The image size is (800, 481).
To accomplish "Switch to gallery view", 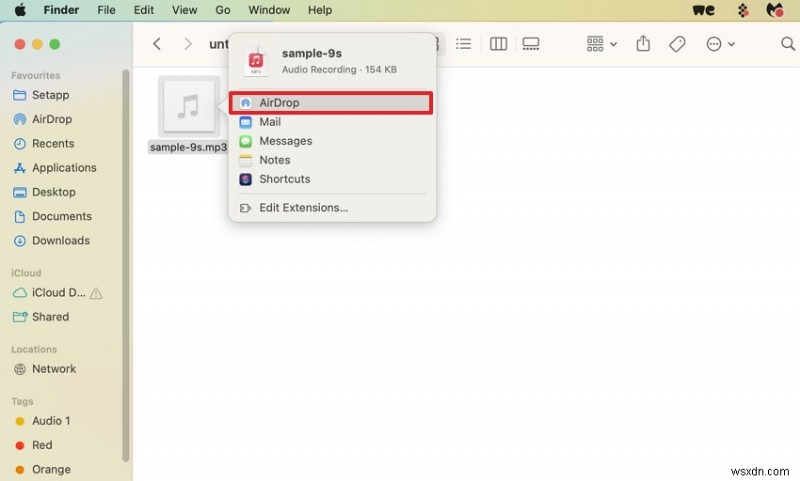I will pyautogui.click(x=531, y=44).
